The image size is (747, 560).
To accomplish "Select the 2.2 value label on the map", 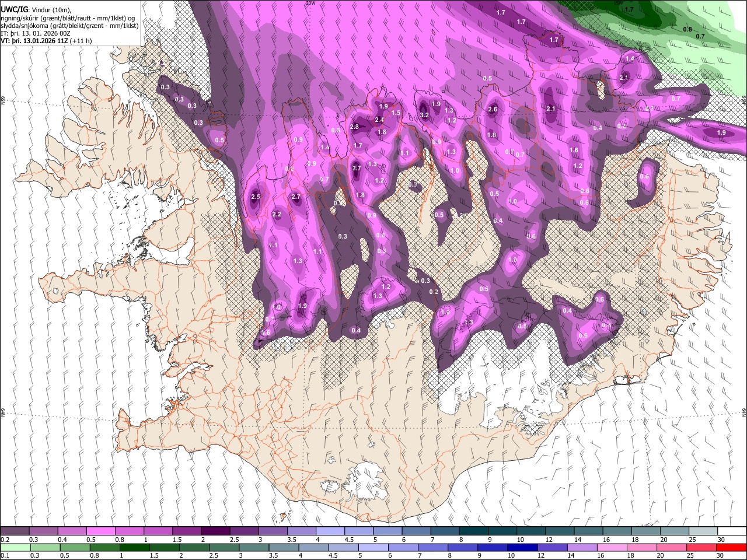I will (277, 215).
